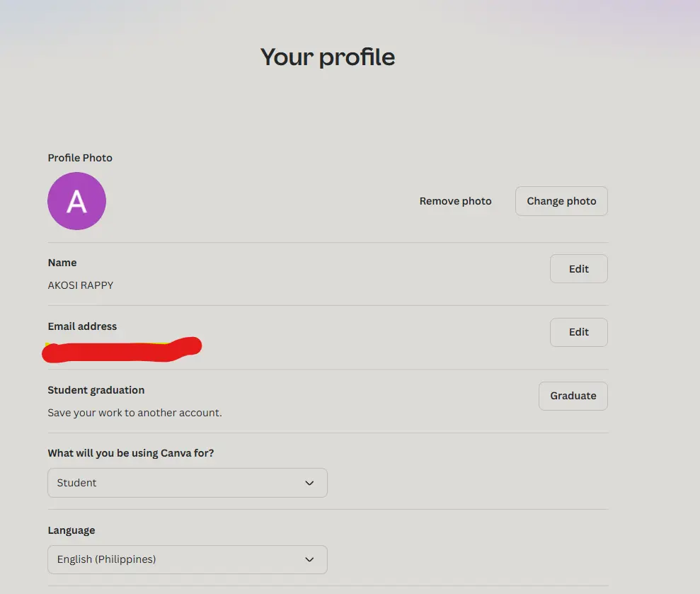Open the Change photo dialog
Screen dimensions: 700x594
pyautogui.click(x=561, y=201)
